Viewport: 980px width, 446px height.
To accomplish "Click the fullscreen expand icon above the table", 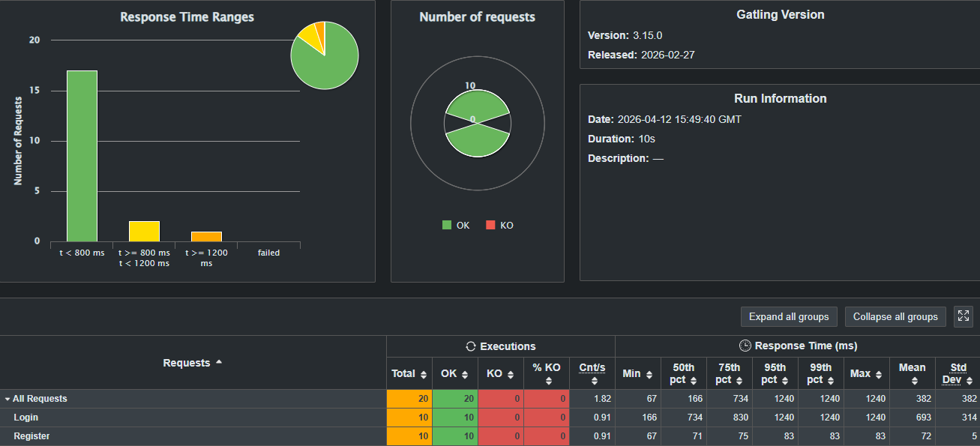I will 964,316.
